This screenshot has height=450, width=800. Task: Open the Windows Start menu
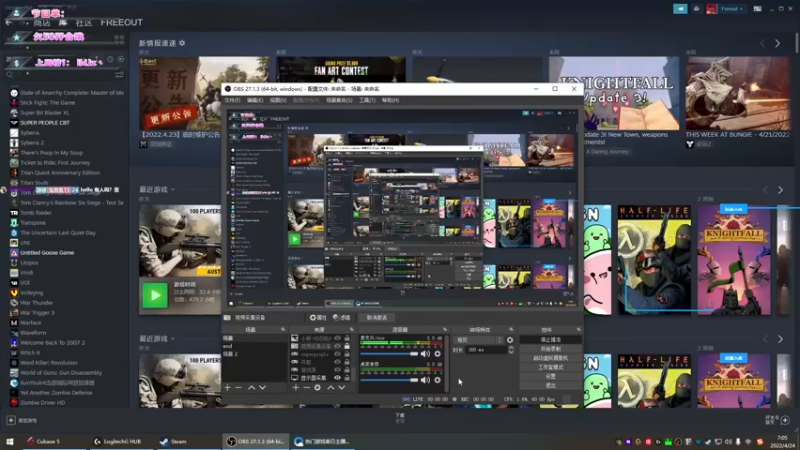tap(10, 441)
